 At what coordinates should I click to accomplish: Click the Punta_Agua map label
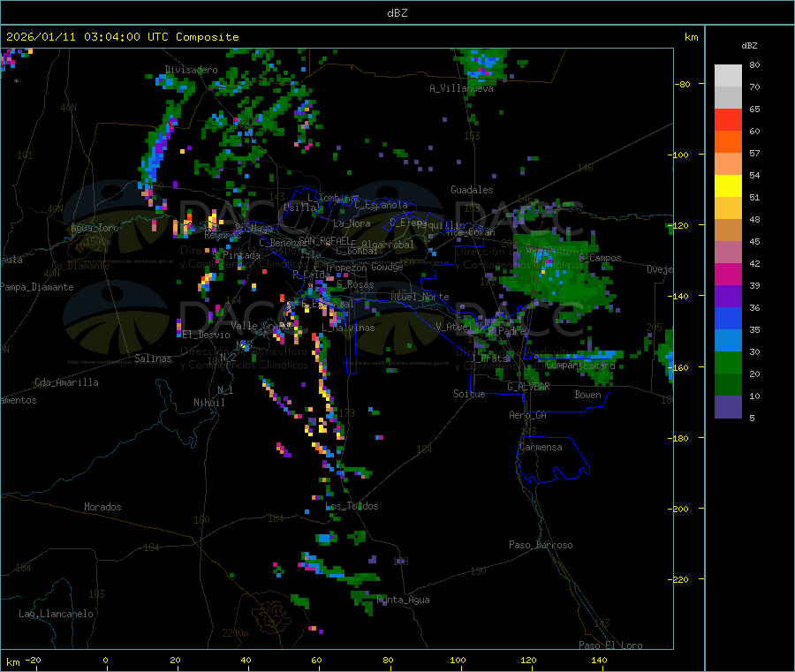(x=403, y=600)
